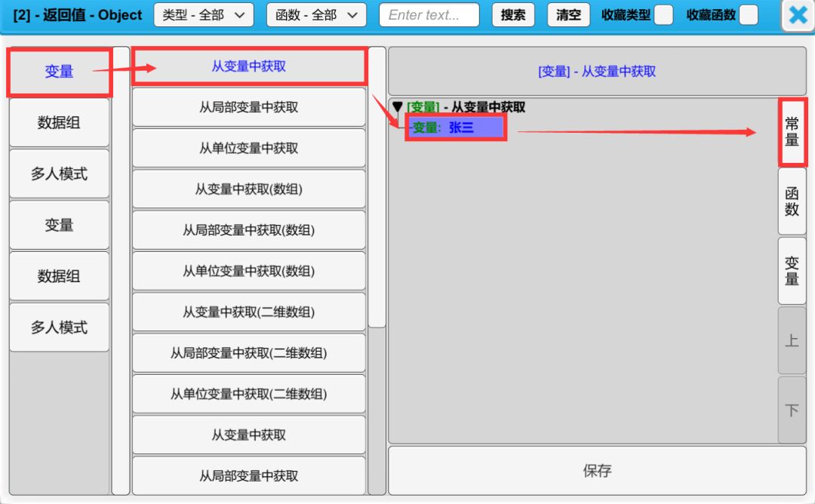Focus the Enter text search field
The image size is (815, 504).
pyautogui.click(x=429, y=15)
